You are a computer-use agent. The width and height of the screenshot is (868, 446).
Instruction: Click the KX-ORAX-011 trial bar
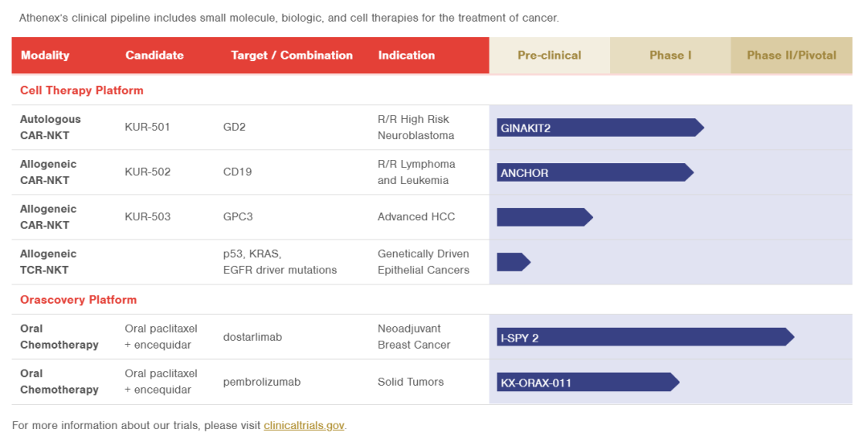click(587, 383)
